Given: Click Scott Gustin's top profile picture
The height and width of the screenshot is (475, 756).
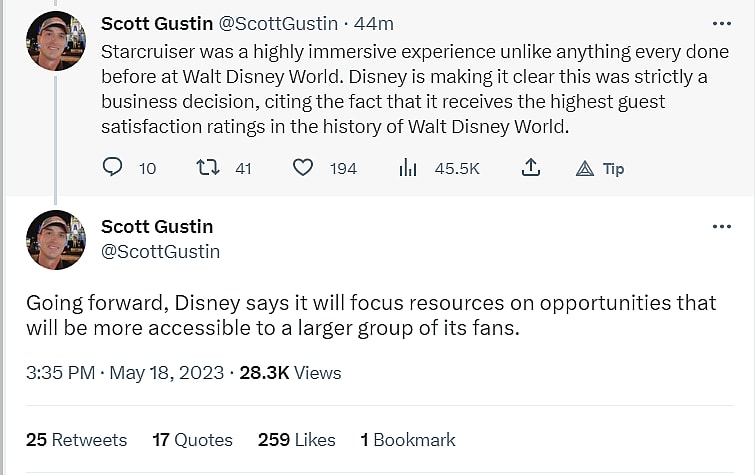Looking at the screenshot, I should coord(56,41).
